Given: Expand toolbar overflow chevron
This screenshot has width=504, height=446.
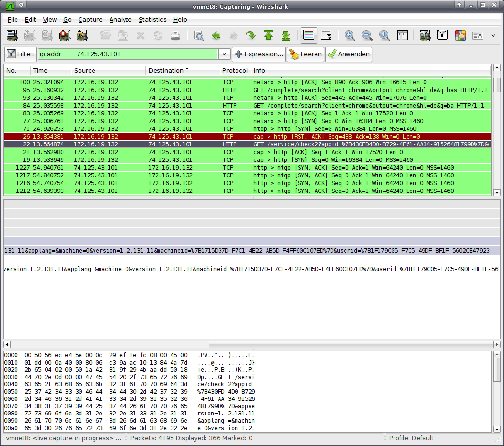Looking at the screenshot, I should [x=493, y=36].
